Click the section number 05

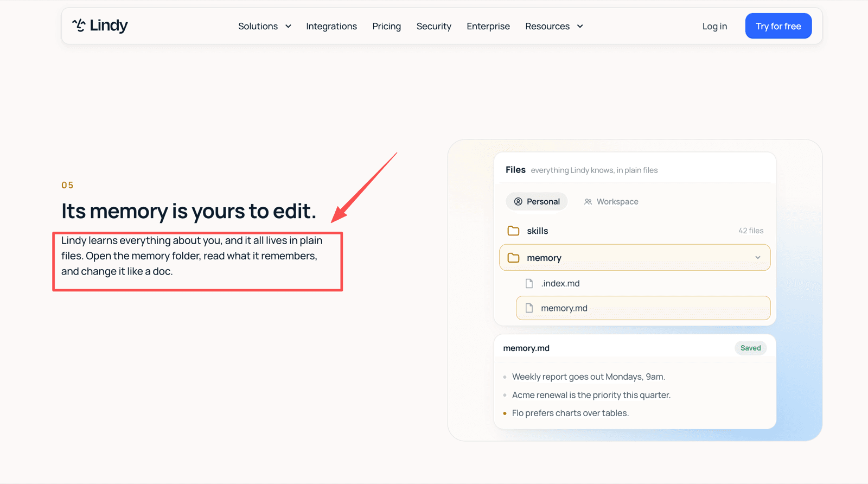[67, 185]
